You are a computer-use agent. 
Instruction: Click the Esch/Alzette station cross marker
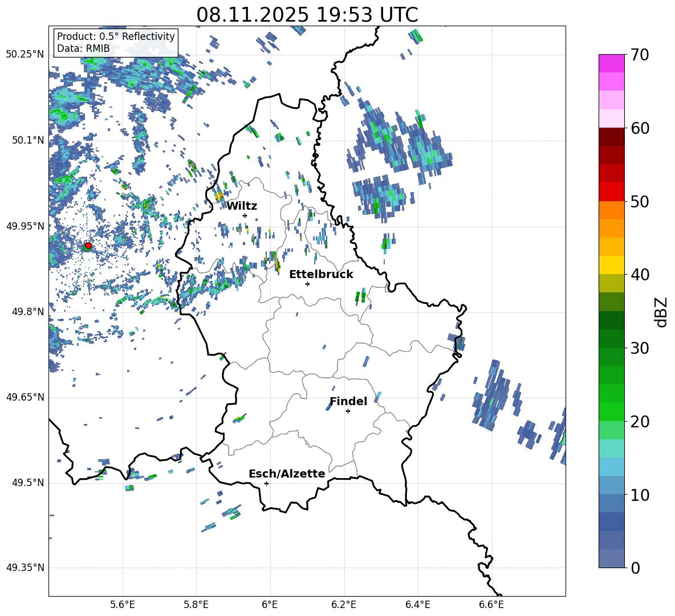[266, 483]
